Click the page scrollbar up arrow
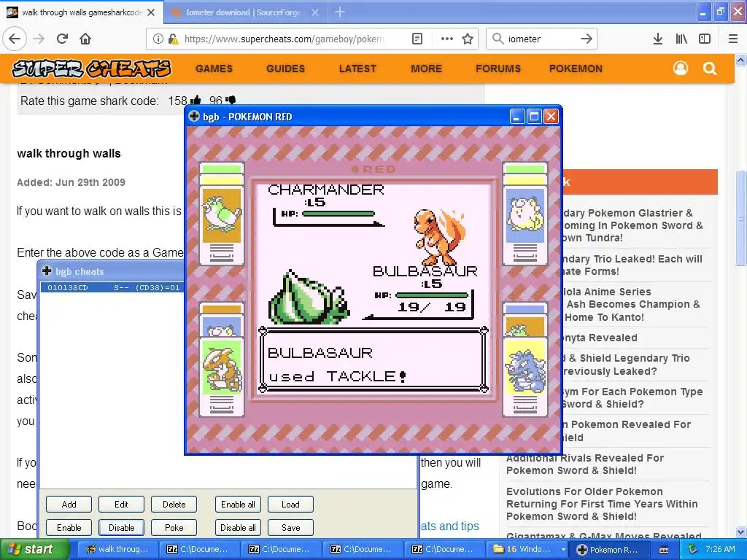747x560 pixels. (x=741, y=60)
